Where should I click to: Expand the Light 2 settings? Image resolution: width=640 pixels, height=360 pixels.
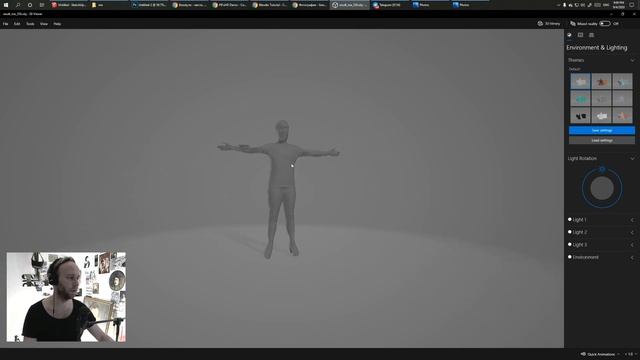click(x=632, y=232)
